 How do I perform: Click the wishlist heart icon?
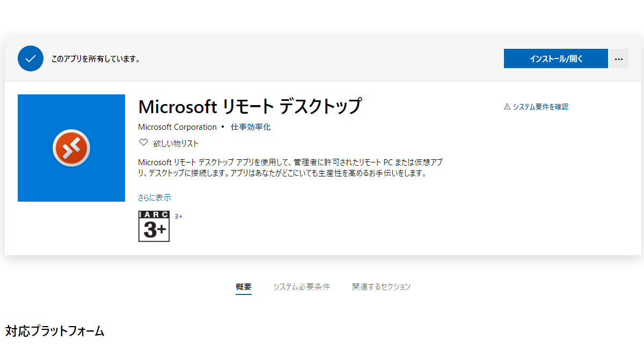tap(143, 143)
